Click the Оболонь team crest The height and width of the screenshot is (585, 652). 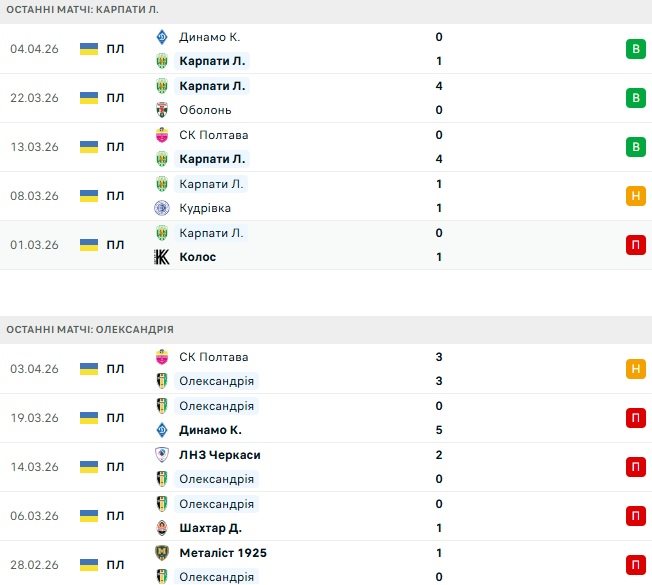[162, 110]
